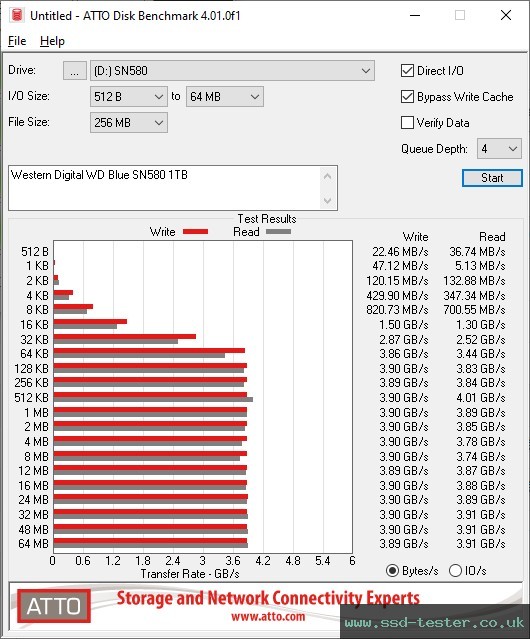Click the 32 KB read value 2.52 GB/s
The height and width of the screenshot is (639, 530).
[x=481, y=339]
